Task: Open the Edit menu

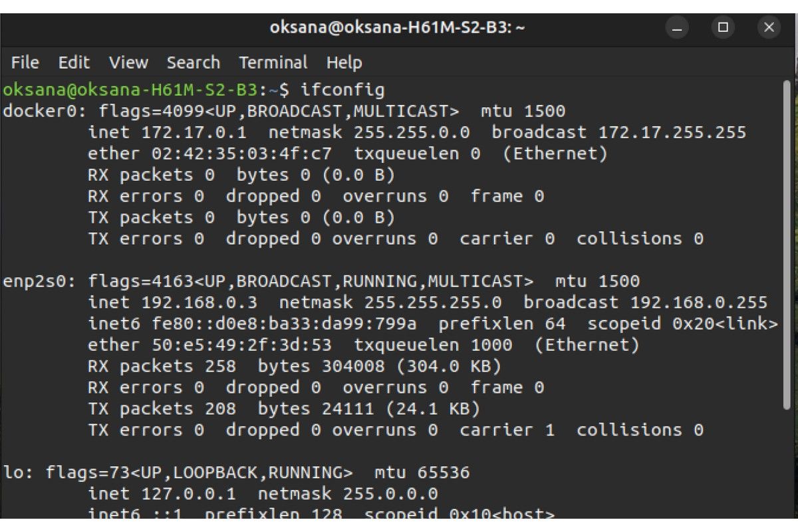Action: tap(74, 63)
